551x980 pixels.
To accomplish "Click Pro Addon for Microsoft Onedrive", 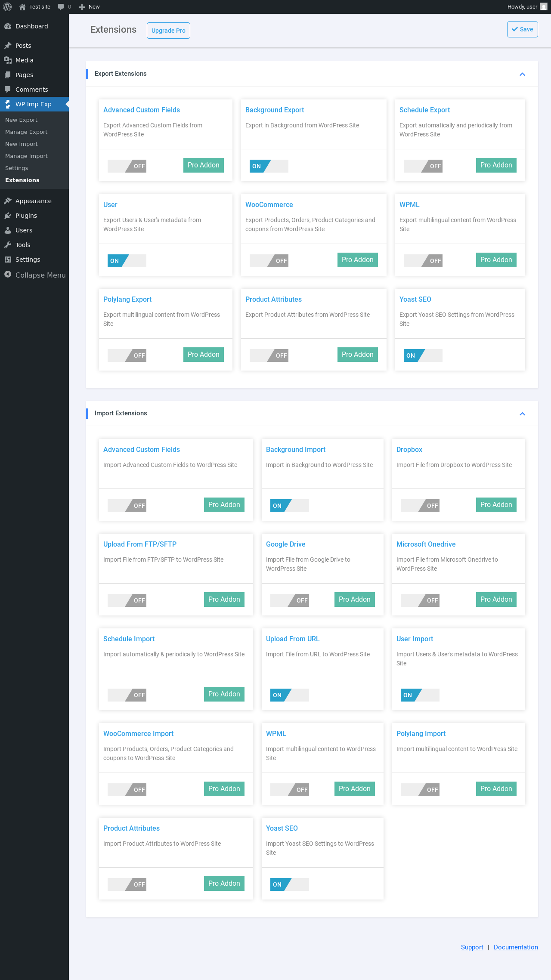I will pyautogui.click(x=496, y=600).
